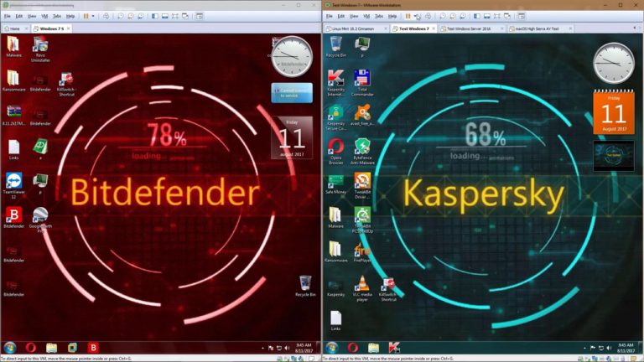Image resolution: width=644 pixels, height=362 pixels.
Task: Click Kaspersky icon in right VM taskbar
Action: coord(394,348)
